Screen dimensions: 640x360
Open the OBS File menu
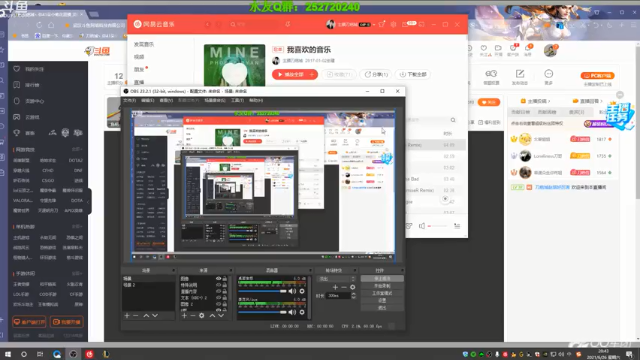[129, 100]
